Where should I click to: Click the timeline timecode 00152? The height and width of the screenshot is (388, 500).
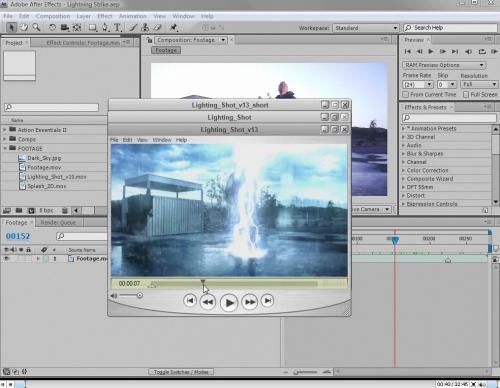(18, 236)
